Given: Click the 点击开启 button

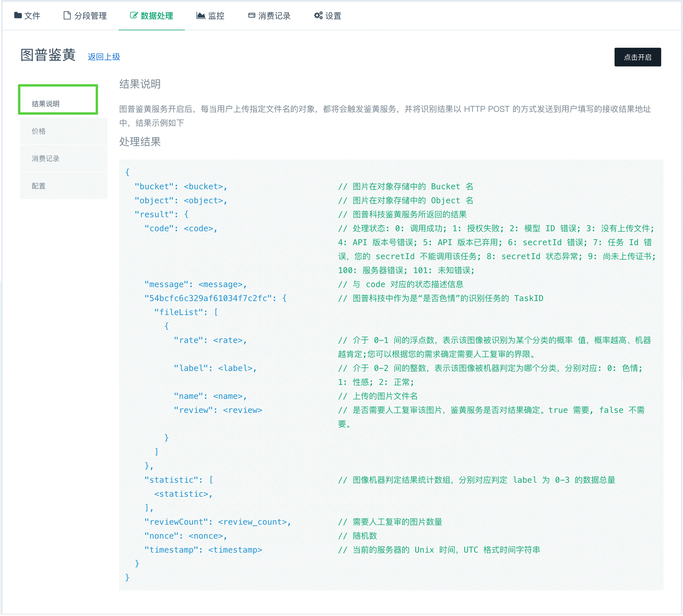Looking at the screenshot, I should [638, 57].
